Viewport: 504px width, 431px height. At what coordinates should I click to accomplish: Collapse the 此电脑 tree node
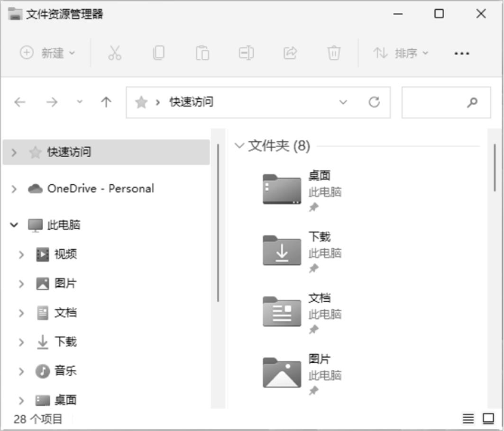[x=14, y=225]
